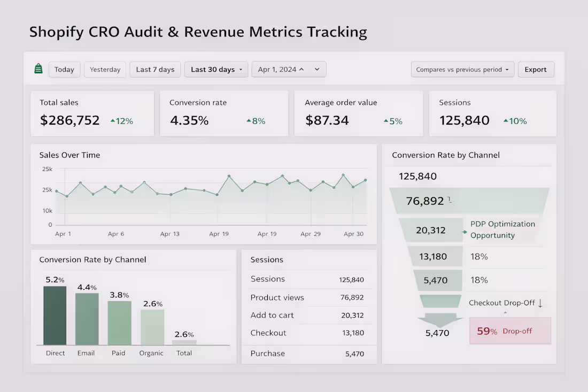The height and width of the screenshot is (392, 588).
Task: Click the 59% Drop-off red badge
Action: pyautogui.click(x=510, y=331)
